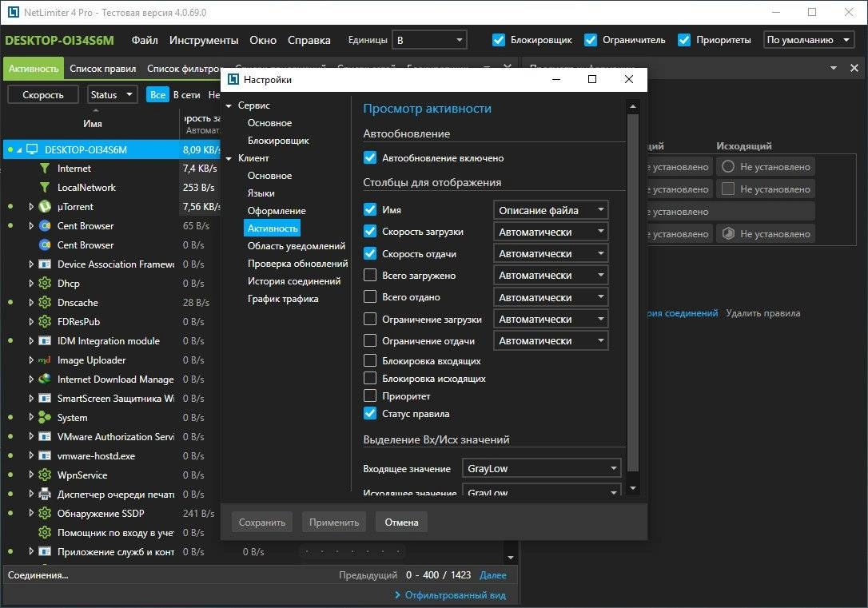The height and width of the screenshot is (608, 868).
Task: Uncheck the Статус правила checkbox
Action: coord(370,413)
